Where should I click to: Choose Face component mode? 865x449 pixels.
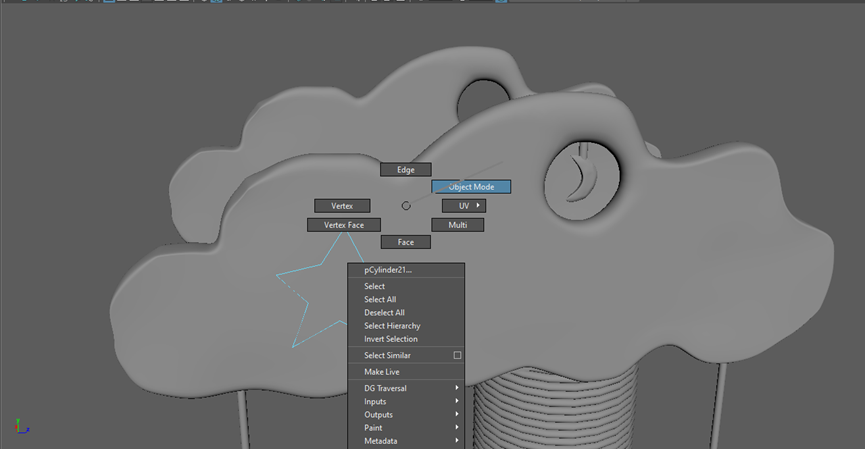pos(405,242)
